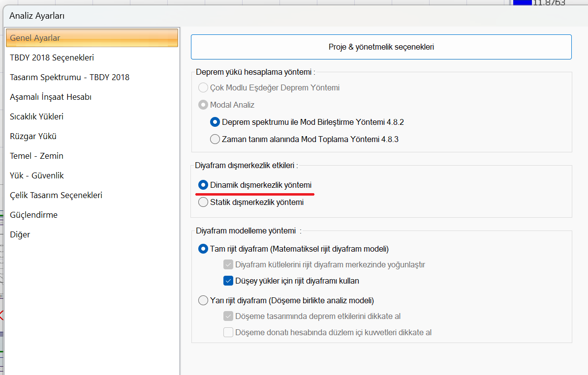This screenshot has height=375, width=588.
Task: Open Yük - Güvenlik section
Action: (37, 175)
